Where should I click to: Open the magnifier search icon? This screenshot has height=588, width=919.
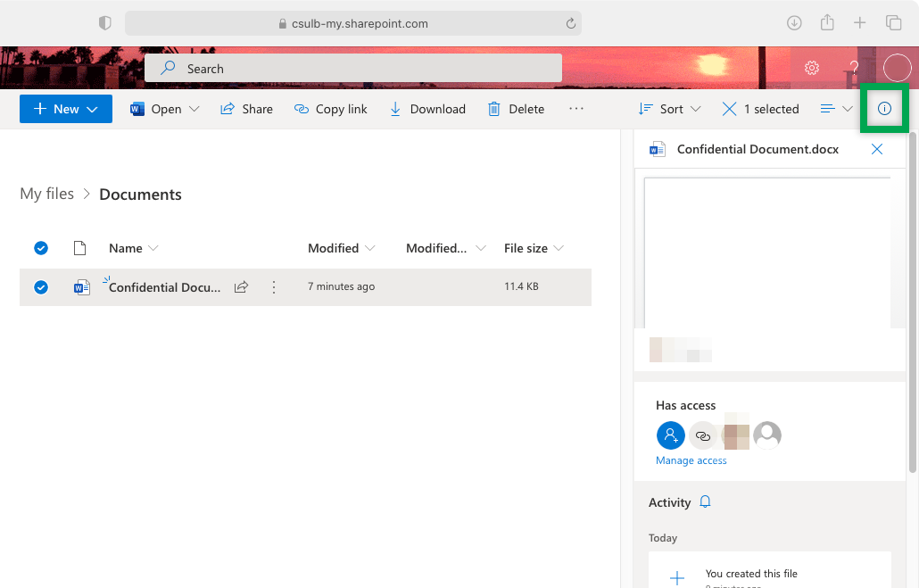point(168,68)
